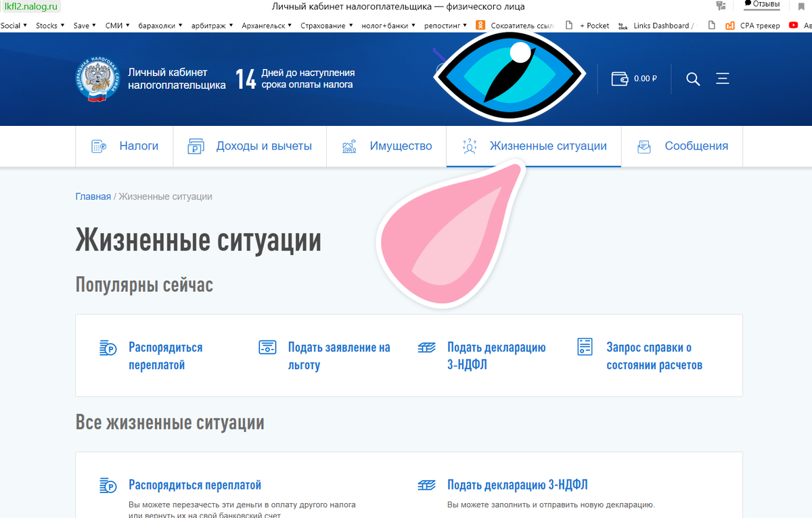Select the Подать декларацию 3-НДФЛ money icon
Viewport: 812px width, 518px height.
pos(426,347)
